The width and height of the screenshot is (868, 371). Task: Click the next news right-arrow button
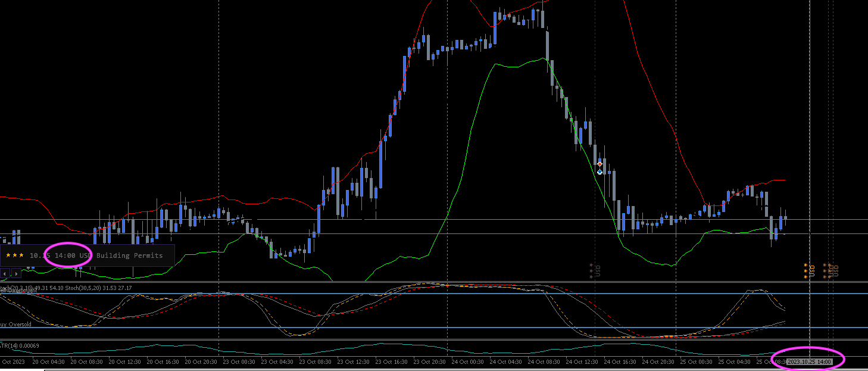pyautogui.click(x=16, y=273)
